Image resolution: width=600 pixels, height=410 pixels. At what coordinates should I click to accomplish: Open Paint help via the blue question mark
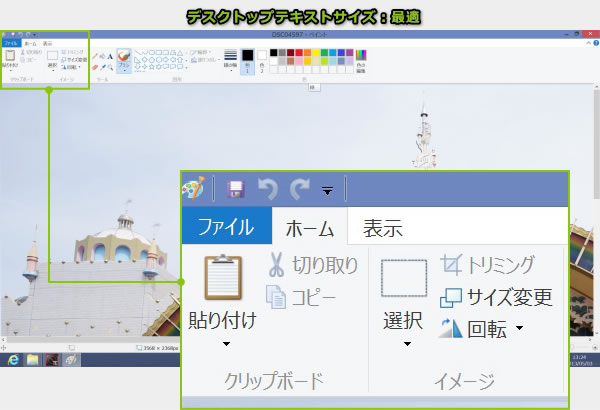point(596,43)
